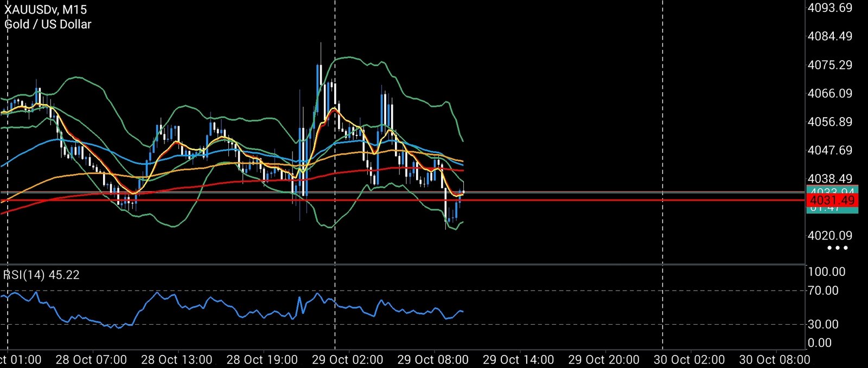Select the 28 Oct 13:00 time label
The image size is (868, 368).
(177, 360)
